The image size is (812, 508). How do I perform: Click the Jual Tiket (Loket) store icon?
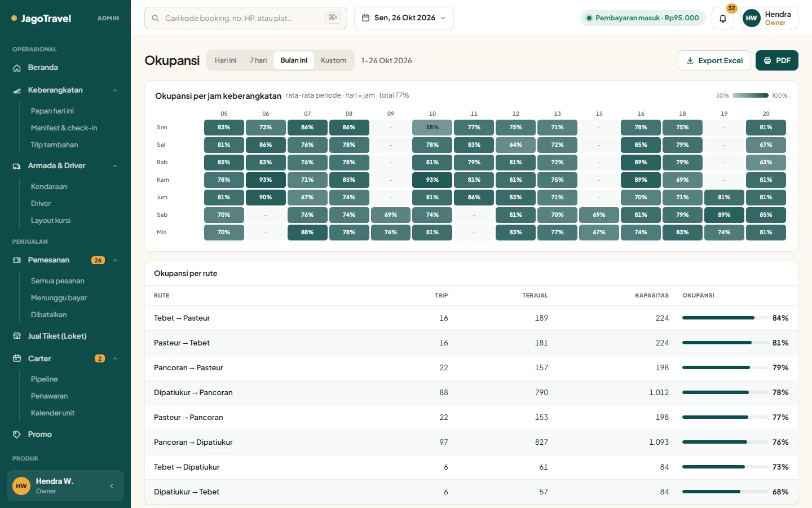pyautogui.click(x=17, y=336)
